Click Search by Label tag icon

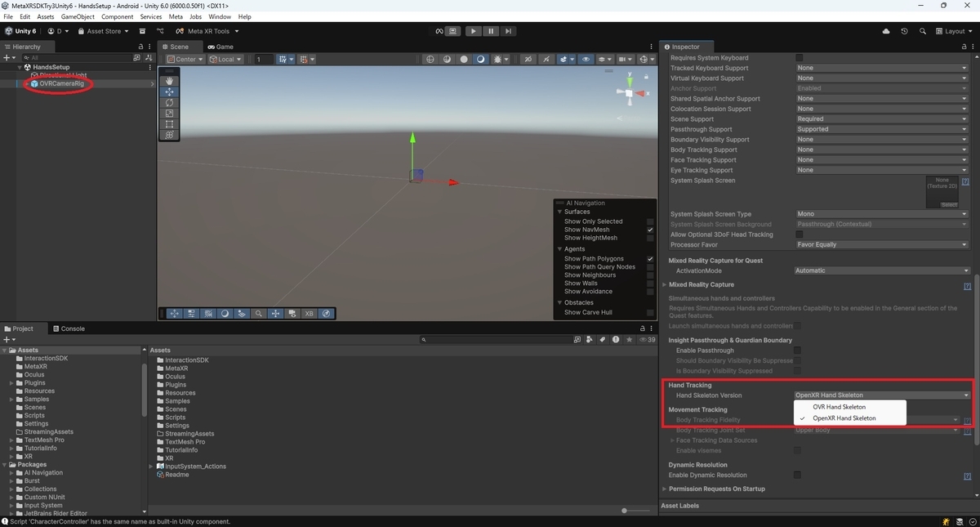point(602,339)
